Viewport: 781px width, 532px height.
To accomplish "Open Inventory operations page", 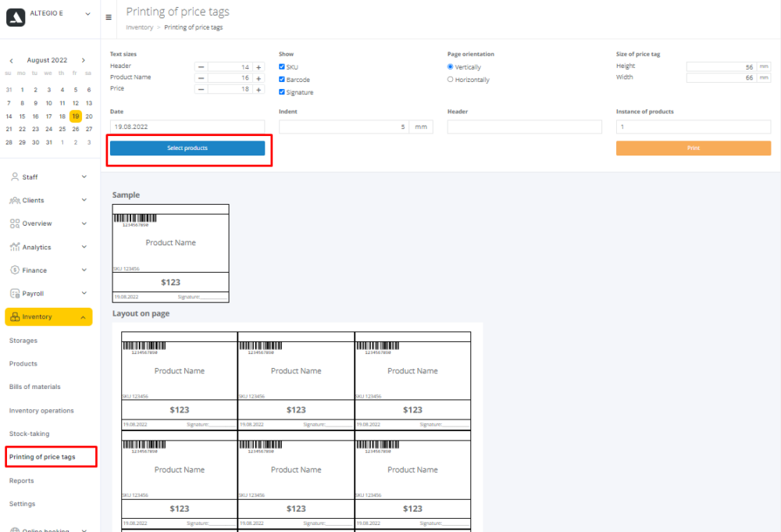I will [x=41, y=410].
